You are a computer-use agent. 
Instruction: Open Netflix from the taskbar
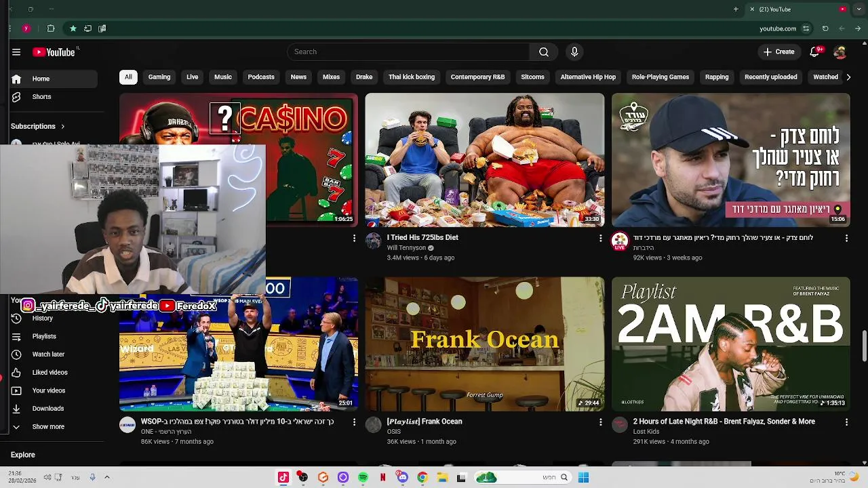(x=382, y=477)
